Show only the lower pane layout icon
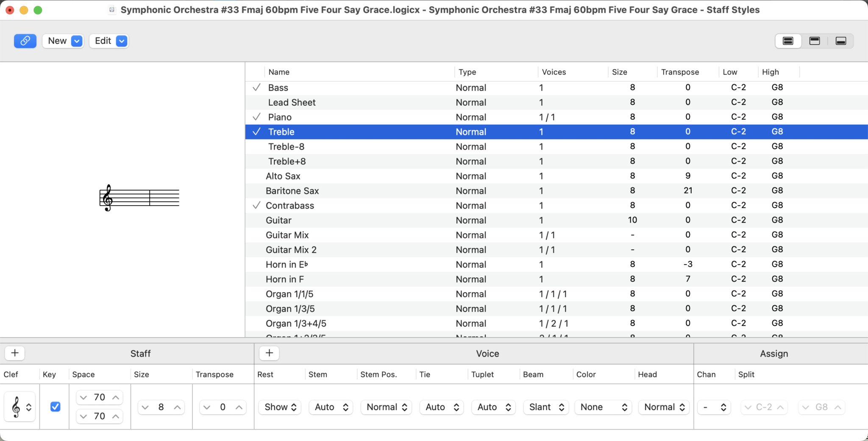Screen dimensions: 868x441 click(x=841, y=41)
